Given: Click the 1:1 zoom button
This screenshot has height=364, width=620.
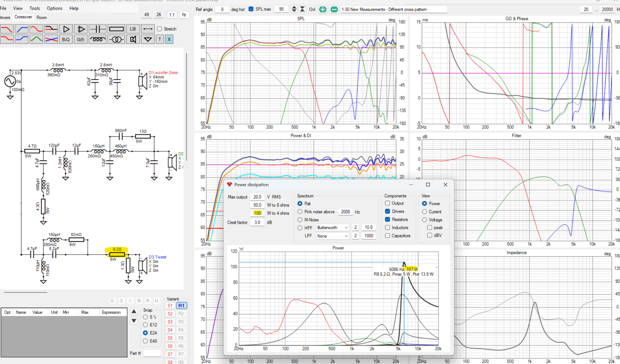Looking at the screenshot, I should [x=172, y=15].
